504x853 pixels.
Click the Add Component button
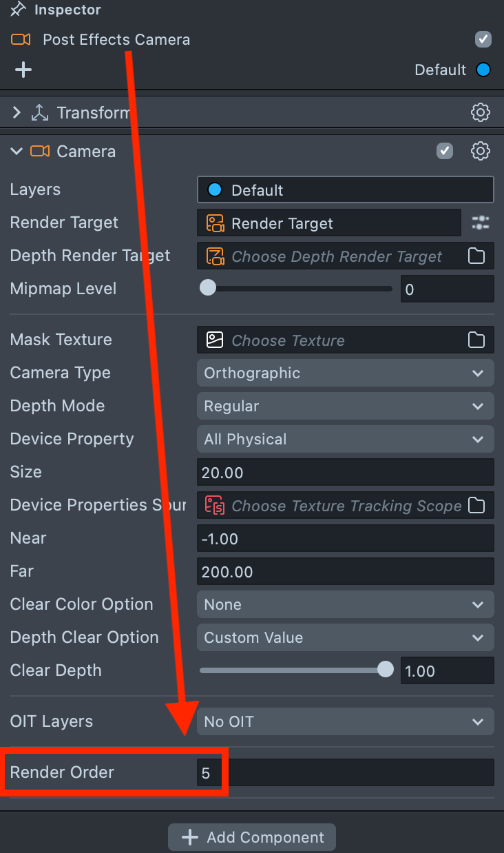coord(252,837)
